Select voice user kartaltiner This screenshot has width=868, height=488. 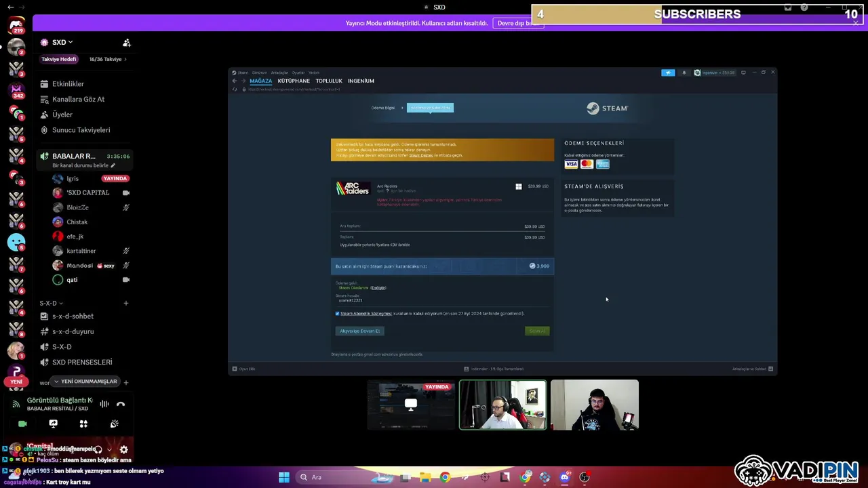[x=81, y=251]
